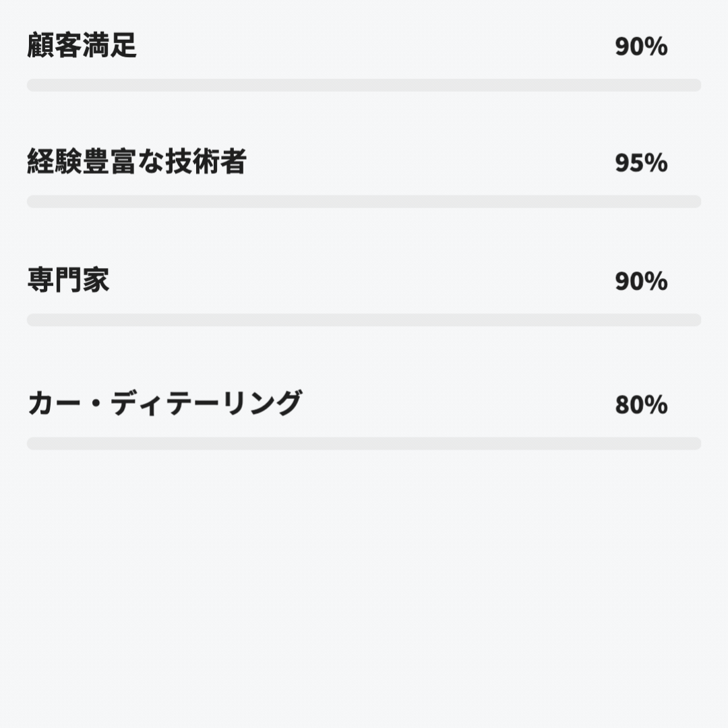Select the percentage for experienced technicians

[640, 163]
